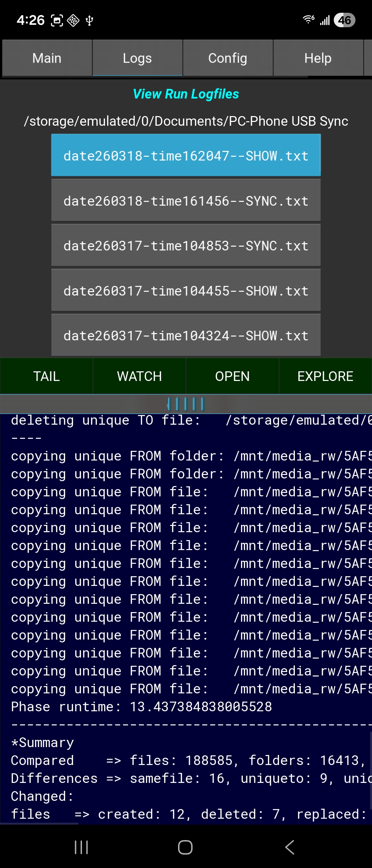Select logfile date260318-time162047--SHOW.txt
Viewport: 372px width, 868px height.
click(x=186, y=156)
